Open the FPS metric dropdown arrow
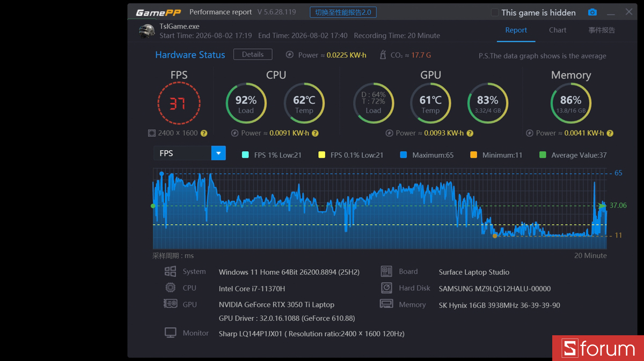This screenshot has width=644, height=361. pos(218,153)
